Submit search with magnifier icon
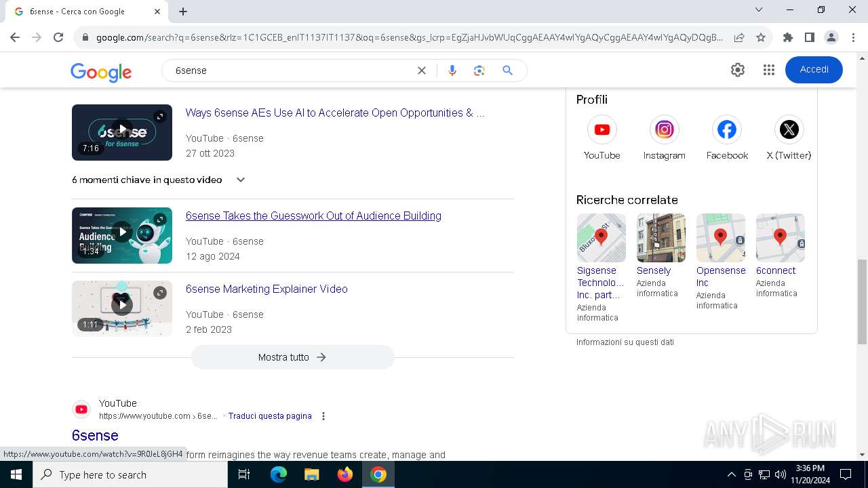This screenshot has width=868, height=488. (507, 70)
